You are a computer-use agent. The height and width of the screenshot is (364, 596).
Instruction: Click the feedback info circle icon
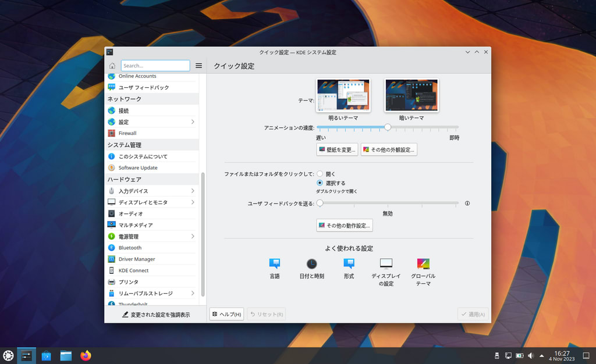coord(467,204)
